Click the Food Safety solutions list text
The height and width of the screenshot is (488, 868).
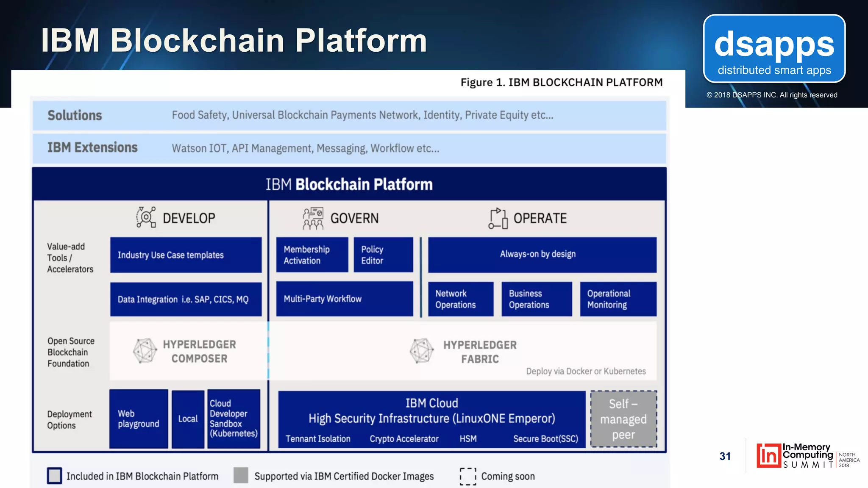click(x=362, y=115)
